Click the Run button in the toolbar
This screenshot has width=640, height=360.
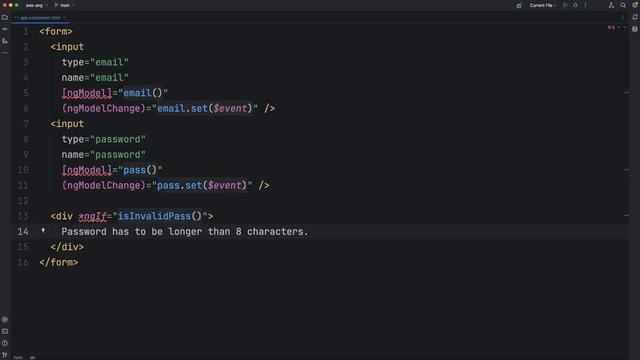(565, 5)
